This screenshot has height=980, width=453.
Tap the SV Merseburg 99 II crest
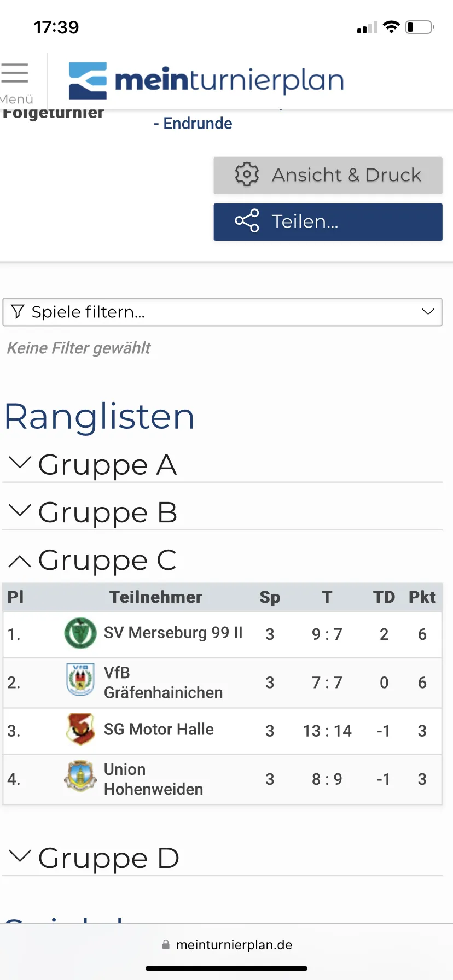80,633
